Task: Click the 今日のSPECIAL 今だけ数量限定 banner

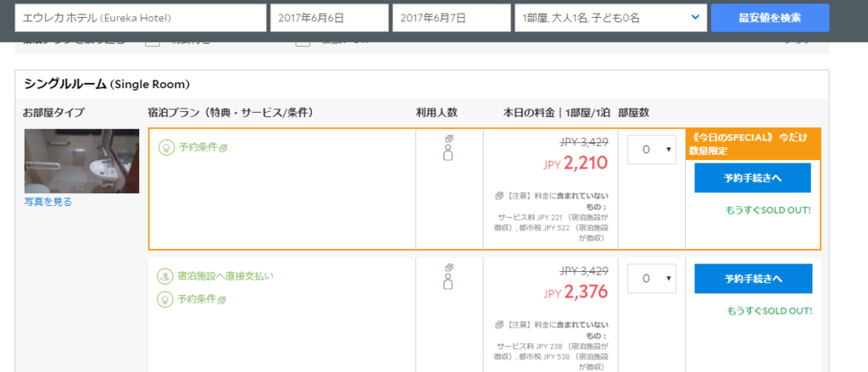Action: pos(753,144)
